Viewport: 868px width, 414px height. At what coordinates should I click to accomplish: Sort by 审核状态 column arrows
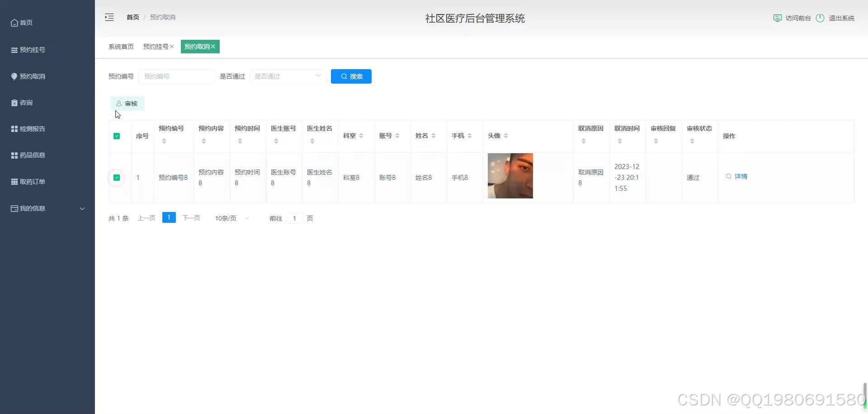click(x=692, y=141)
